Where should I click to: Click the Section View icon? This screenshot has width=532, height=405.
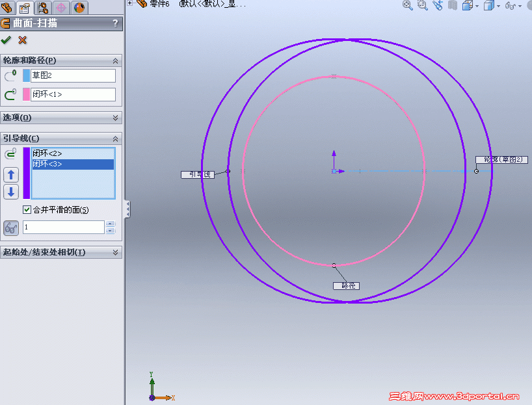click(x=453, y=5)
